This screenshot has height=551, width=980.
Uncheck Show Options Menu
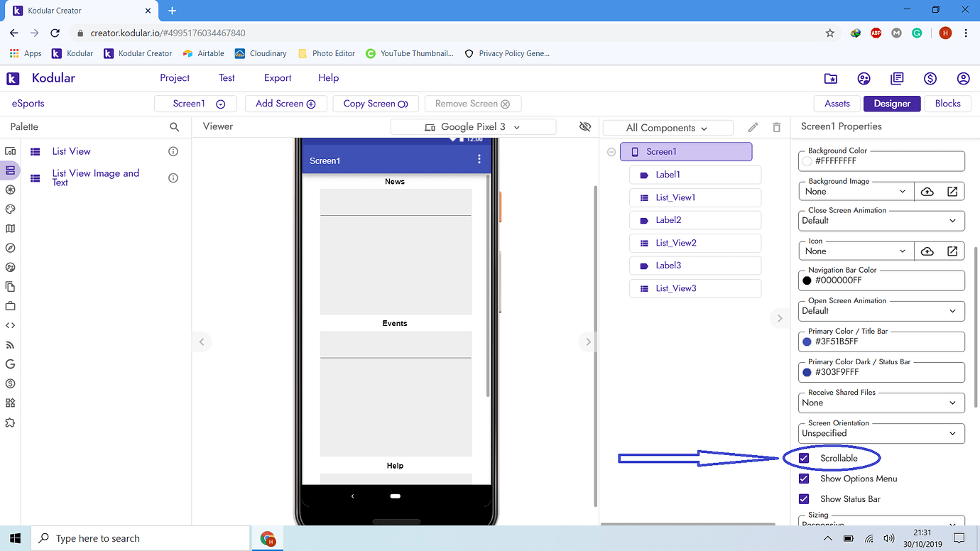point(803,478)
